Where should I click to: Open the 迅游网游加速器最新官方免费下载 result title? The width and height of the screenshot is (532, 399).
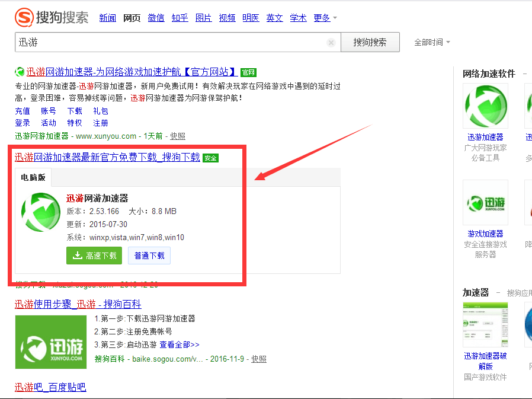(107, 157)
